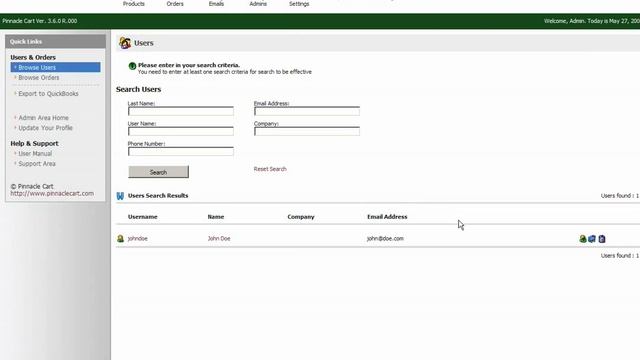Open the Orders menu

pyautogui.click(x=175, y=4)
